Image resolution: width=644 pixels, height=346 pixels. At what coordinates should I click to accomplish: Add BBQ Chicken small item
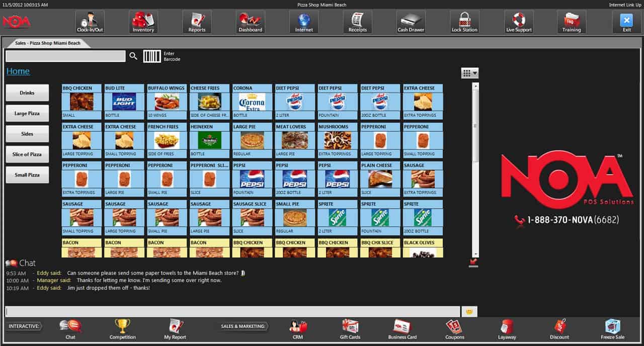coord(82,101)
